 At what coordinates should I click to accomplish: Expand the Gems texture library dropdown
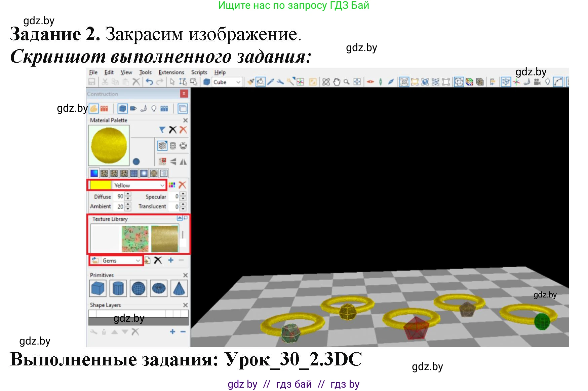coord(138,260)
